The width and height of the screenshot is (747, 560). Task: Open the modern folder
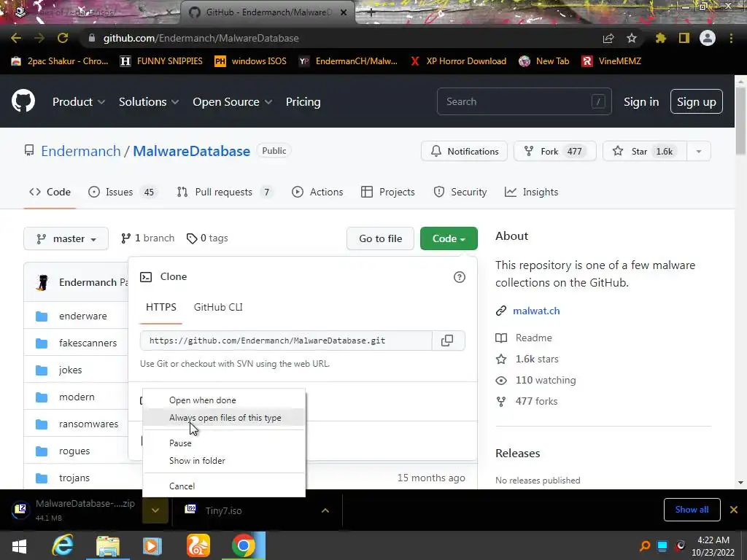77,397
